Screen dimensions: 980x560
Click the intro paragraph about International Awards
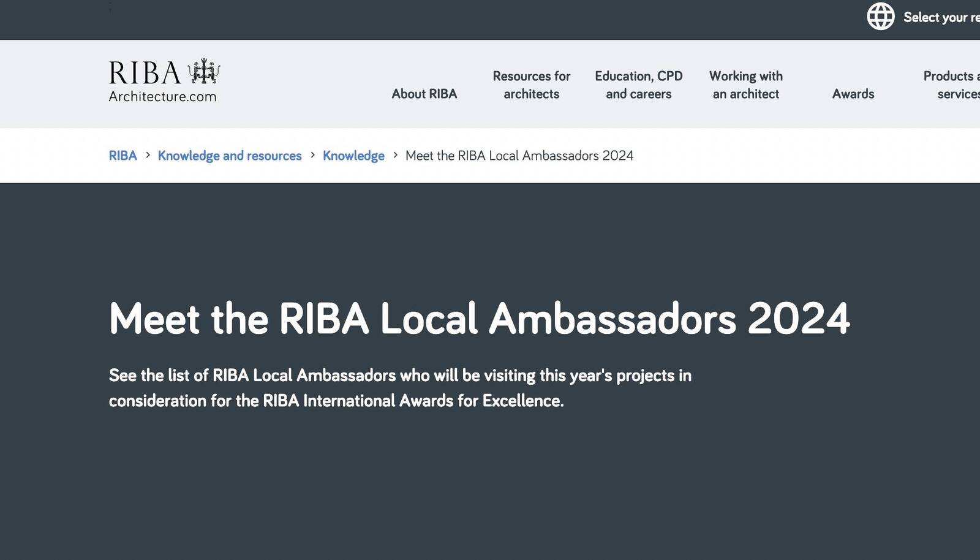(x=399, y=388)
